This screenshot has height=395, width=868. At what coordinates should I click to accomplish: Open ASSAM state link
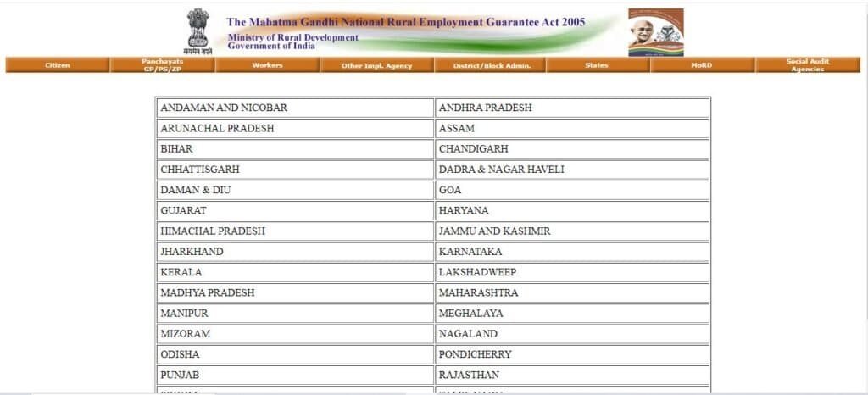click(x=457, y=128)
